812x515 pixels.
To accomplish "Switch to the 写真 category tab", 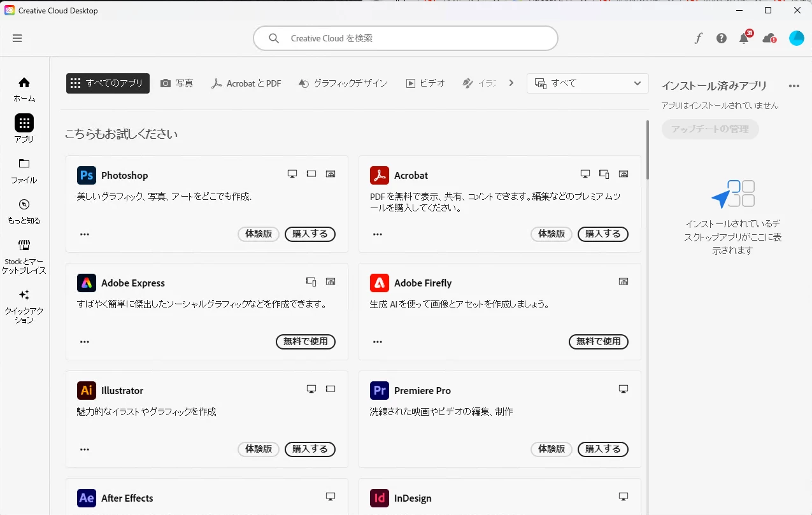I will [176, 83].
